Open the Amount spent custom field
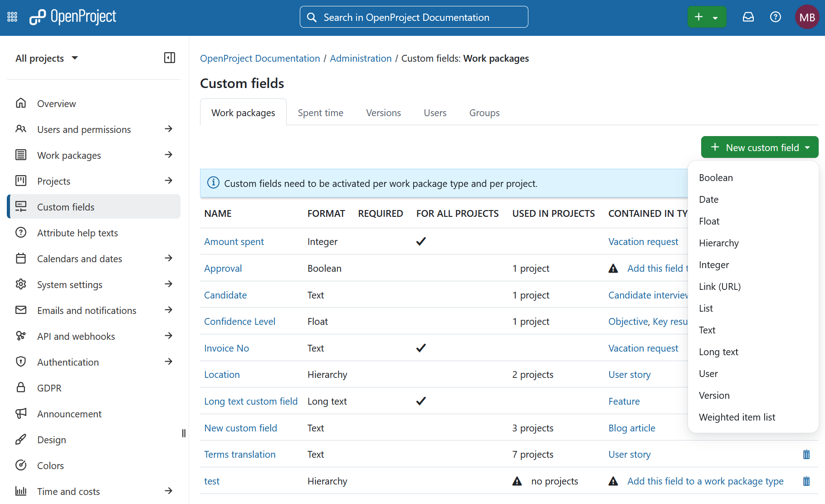The image size is (825, 504). pos(234,241)
